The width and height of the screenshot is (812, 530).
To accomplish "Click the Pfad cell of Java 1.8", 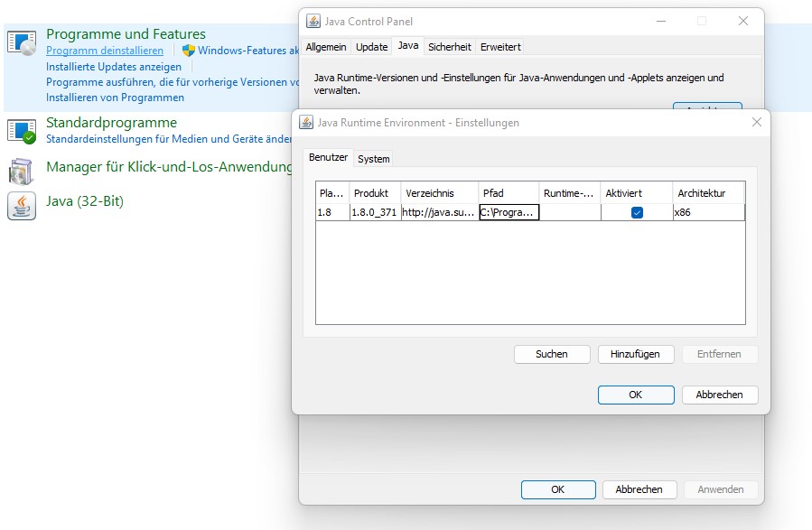I will point(509,212).
